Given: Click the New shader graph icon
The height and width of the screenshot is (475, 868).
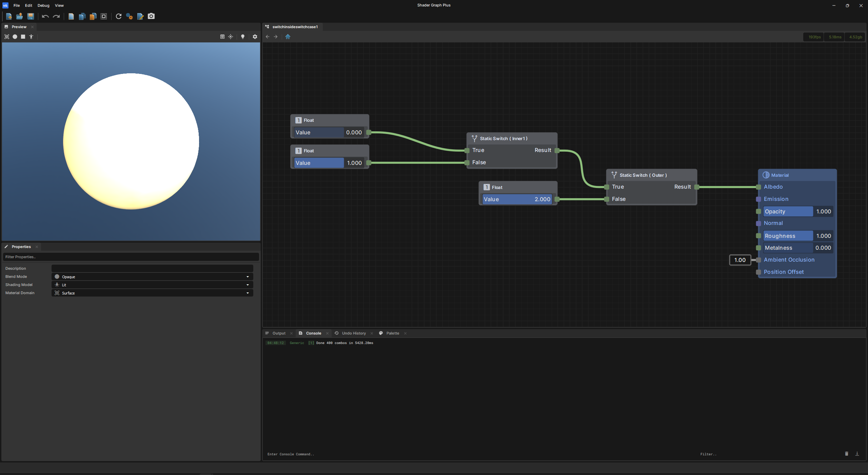Looking at the screenshot, I should pos(9,16).
